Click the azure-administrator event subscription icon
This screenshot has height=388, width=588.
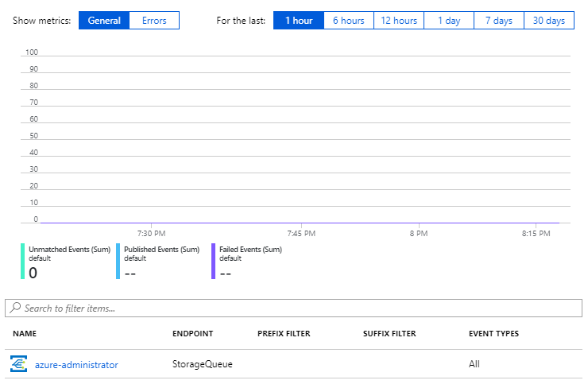18,364
